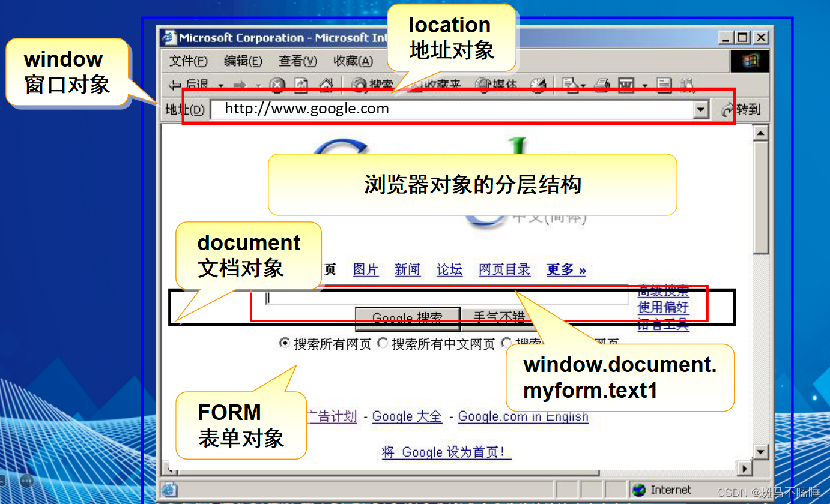Open the History clock icon
Viewport: 830px width, 504px height.
[x=538, y=86]
